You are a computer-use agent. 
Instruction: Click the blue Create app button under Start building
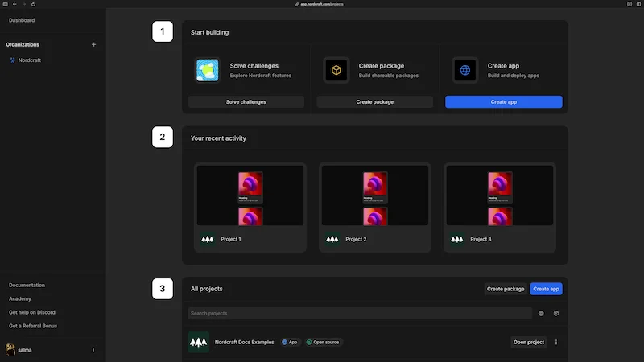[x=504, y=102]
